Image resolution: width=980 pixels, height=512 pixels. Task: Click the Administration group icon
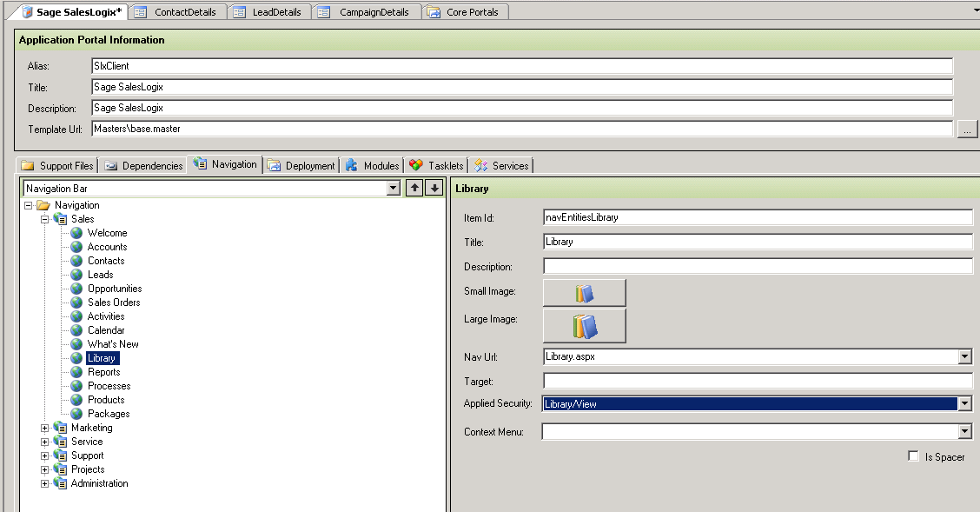click(60, 483)
